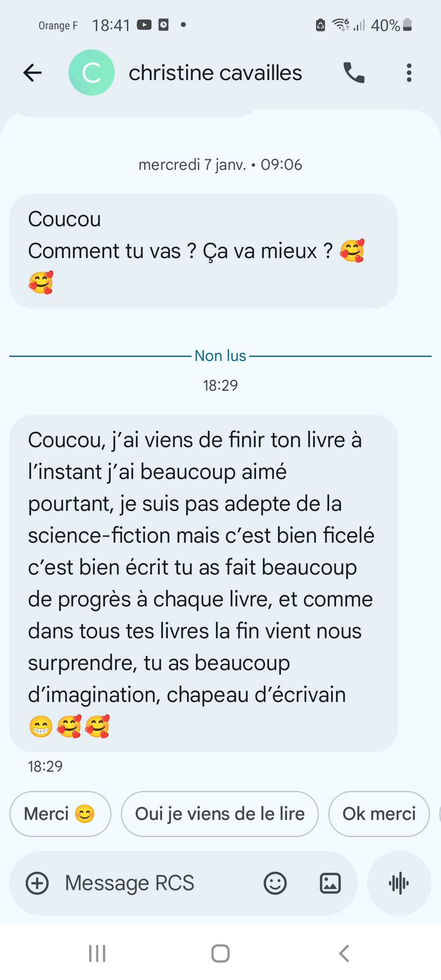This screenshot has width=441, height=980.
Task: Open the plus attachment menu
Action: point(37,883)
